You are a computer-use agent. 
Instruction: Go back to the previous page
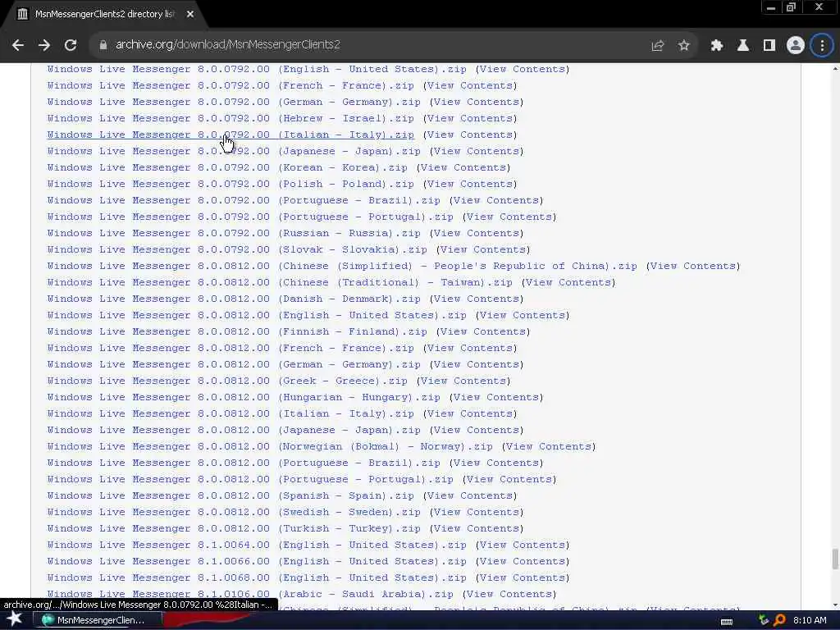pyautogui.click(x=18, y=45)
